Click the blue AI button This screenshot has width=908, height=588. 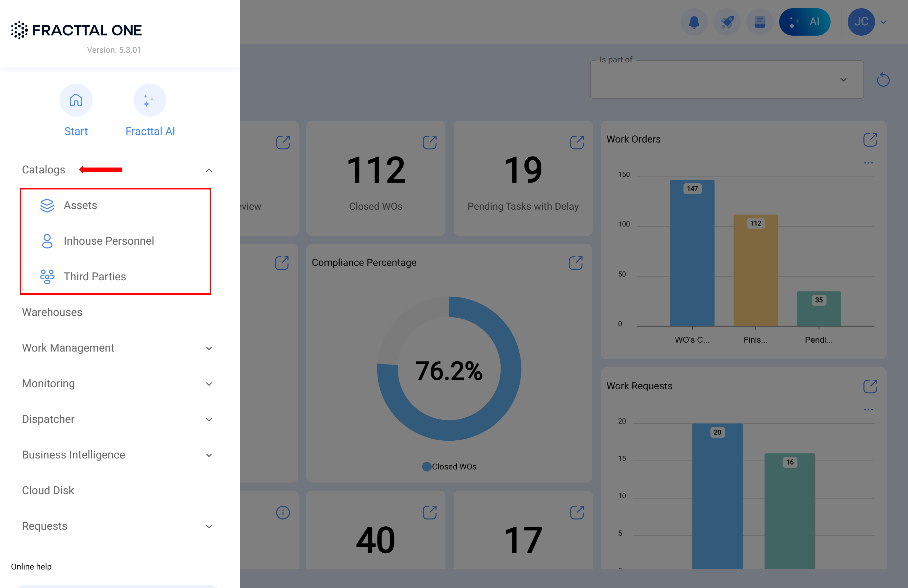[x=805, y=22]
